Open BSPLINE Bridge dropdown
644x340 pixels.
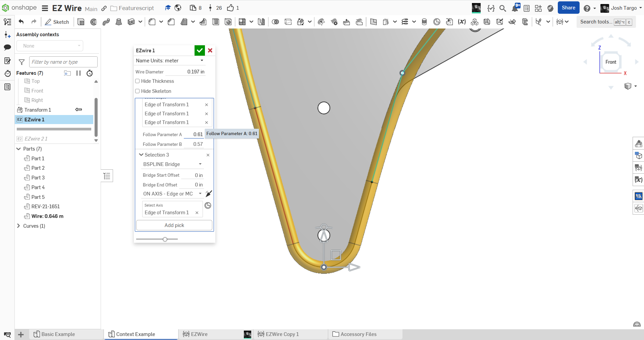(x=172, y=164)
